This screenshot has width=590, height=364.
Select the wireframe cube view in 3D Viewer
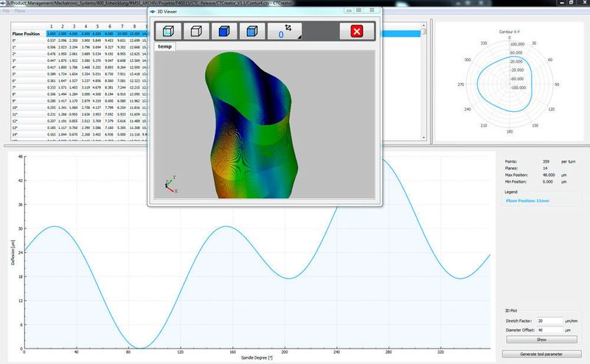pos(168,31)
